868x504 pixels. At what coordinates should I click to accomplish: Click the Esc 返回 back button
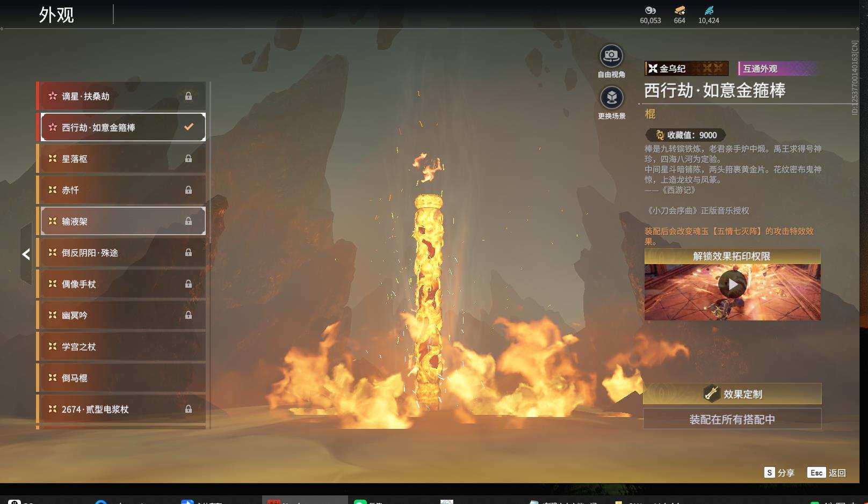[x=827, y=473]
